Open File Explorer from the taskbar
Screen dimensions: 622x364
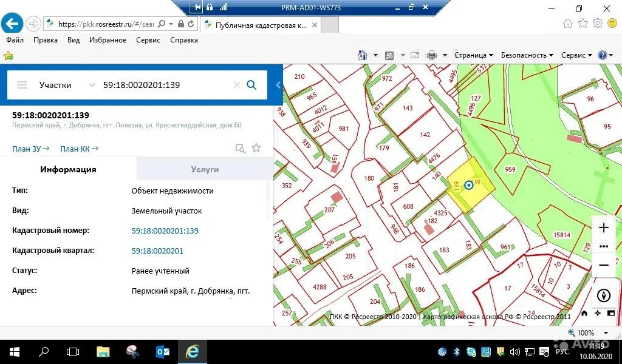click(x=103, y=352)
